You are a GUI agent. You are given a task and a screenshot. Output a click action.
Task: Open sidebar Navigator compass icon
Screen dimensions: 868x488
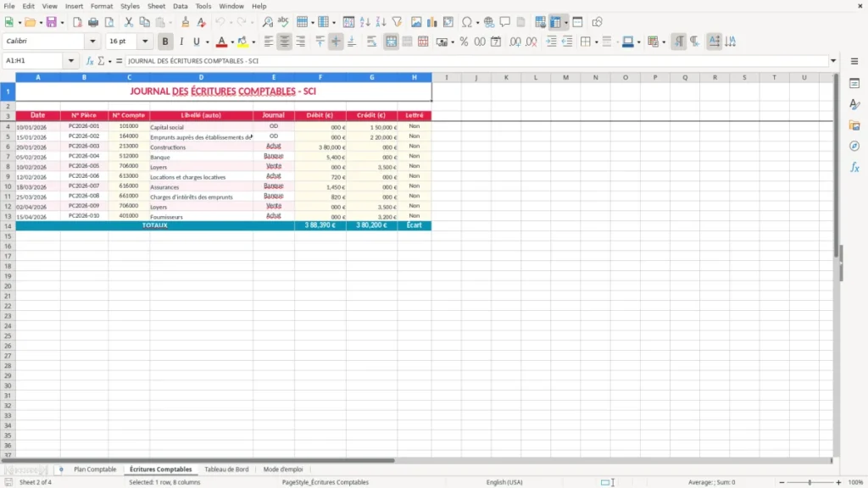854,147
